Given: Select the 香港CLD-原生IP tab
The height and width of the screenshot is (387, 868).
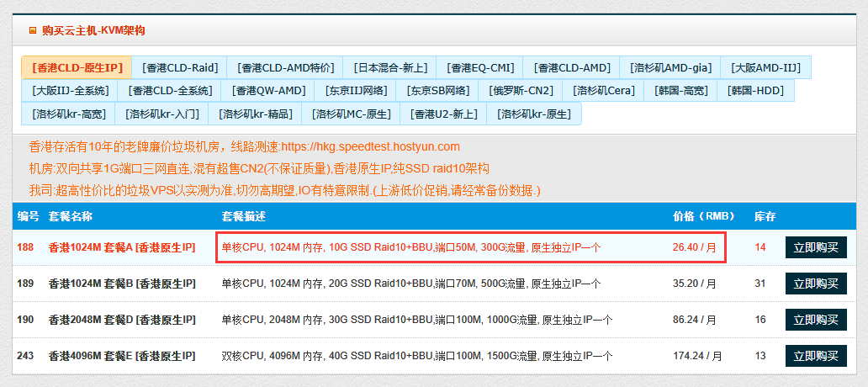Looking at the screenshot, I should 77,67.
